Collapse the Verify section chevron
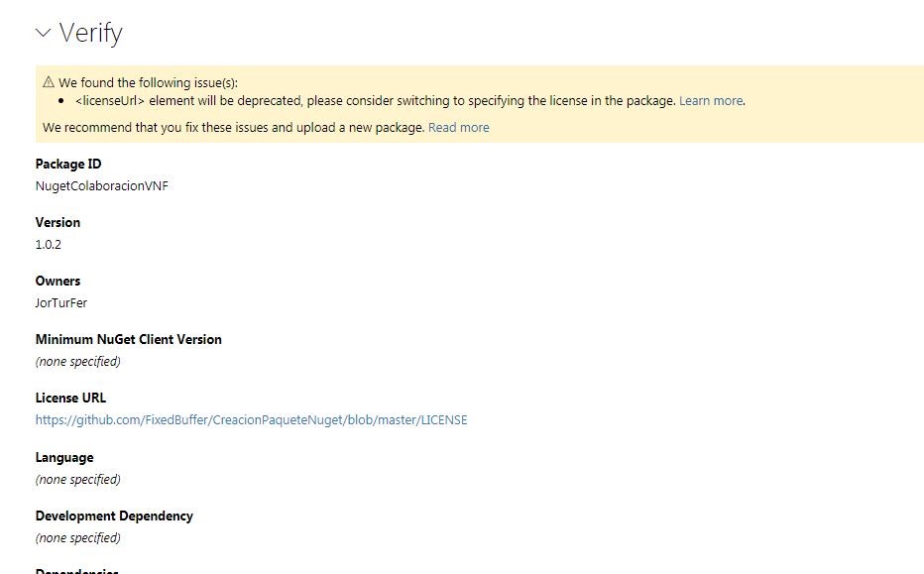The height and width of the screenshot is (574, 924). coord(43,33)
